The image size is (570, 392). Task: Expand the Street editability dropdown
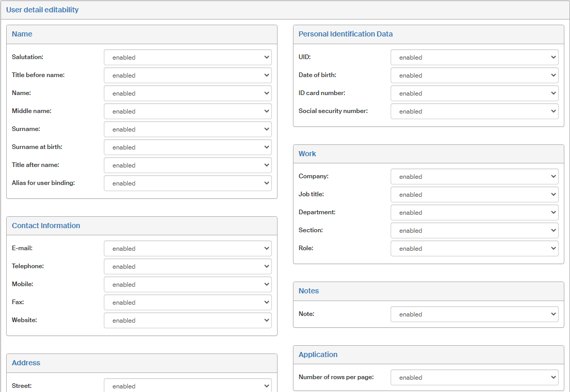188,386
